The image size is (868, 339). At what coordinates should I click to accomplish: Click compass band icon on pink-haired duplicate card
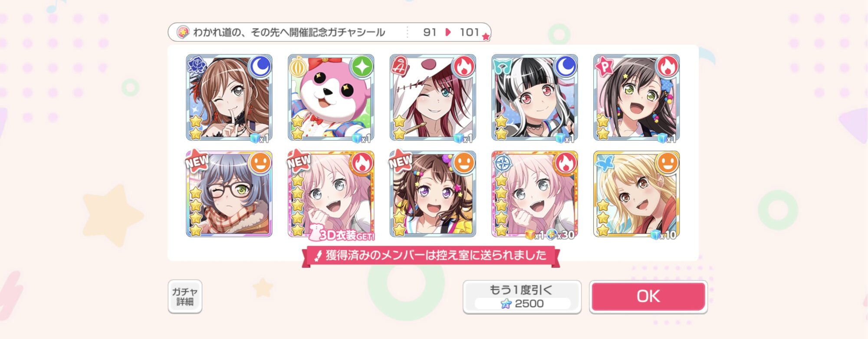click(503, 163)
